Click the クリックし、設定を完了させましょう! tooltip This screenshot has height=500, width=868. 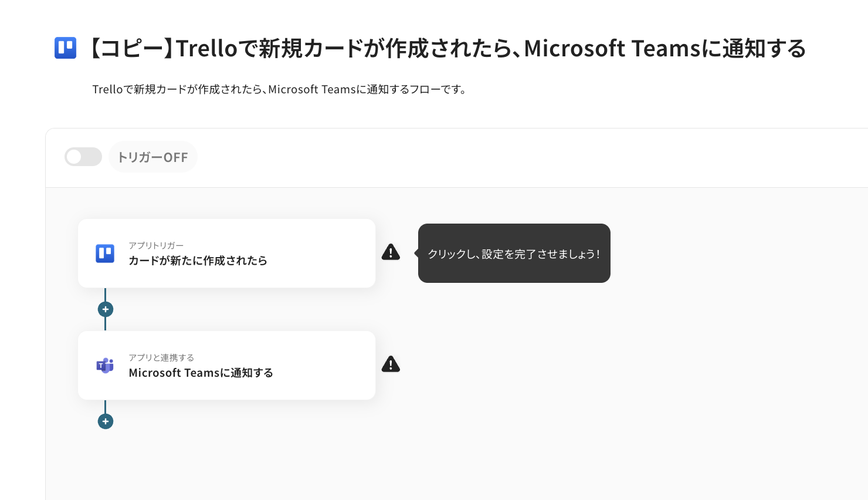[x=514, y=254]
